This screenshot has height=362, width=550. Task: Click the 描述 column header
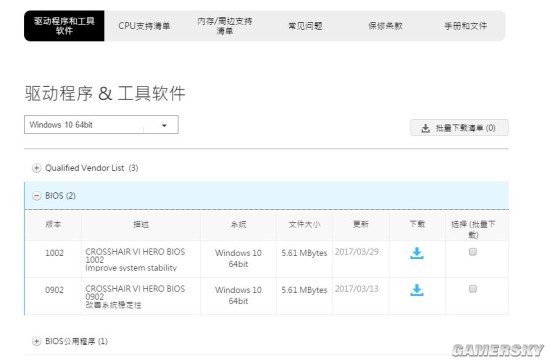point(141,224)
